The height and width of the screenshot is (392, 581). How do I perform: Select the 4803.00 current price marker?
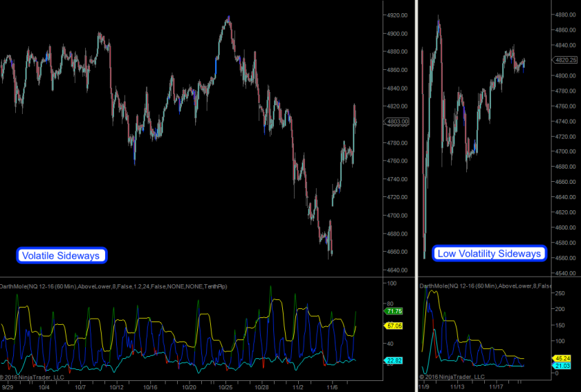(x=397, y=122)
